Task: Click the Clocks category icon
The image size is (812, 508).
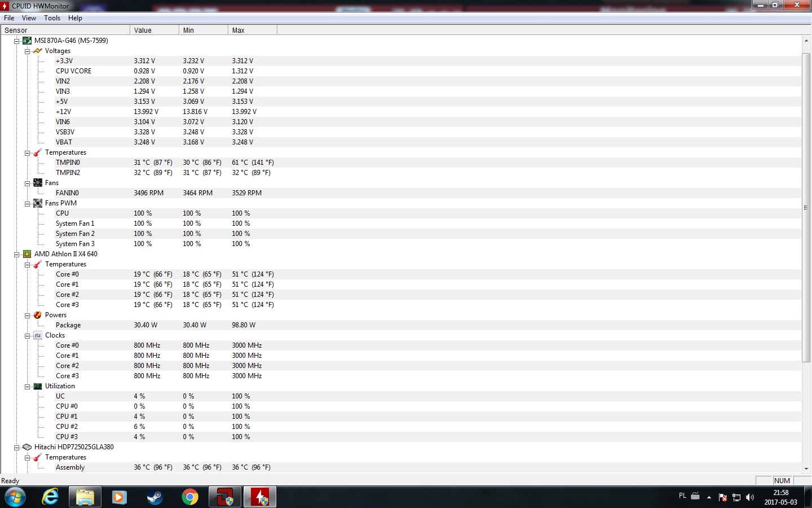Action: click(x=38, y=335)
